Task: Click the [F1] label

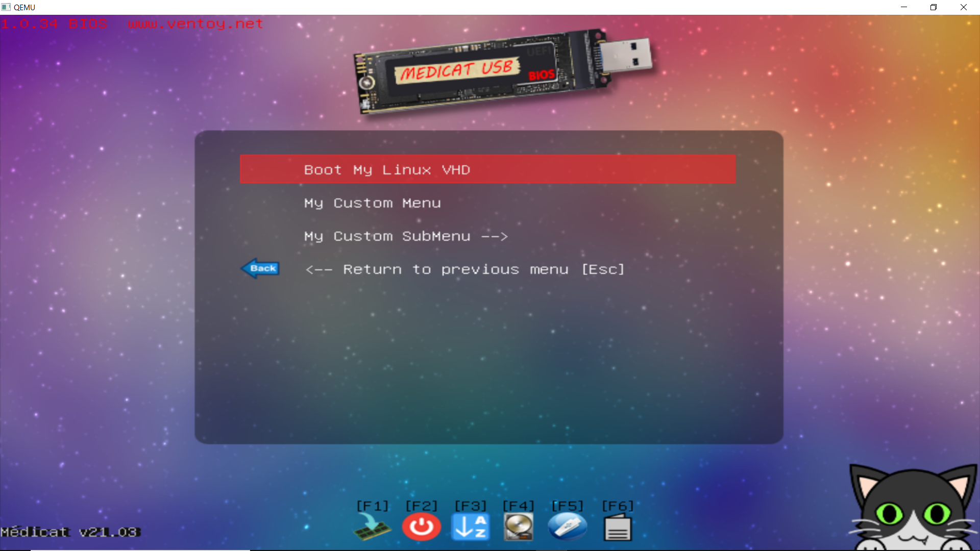Action: click(373, 506)
